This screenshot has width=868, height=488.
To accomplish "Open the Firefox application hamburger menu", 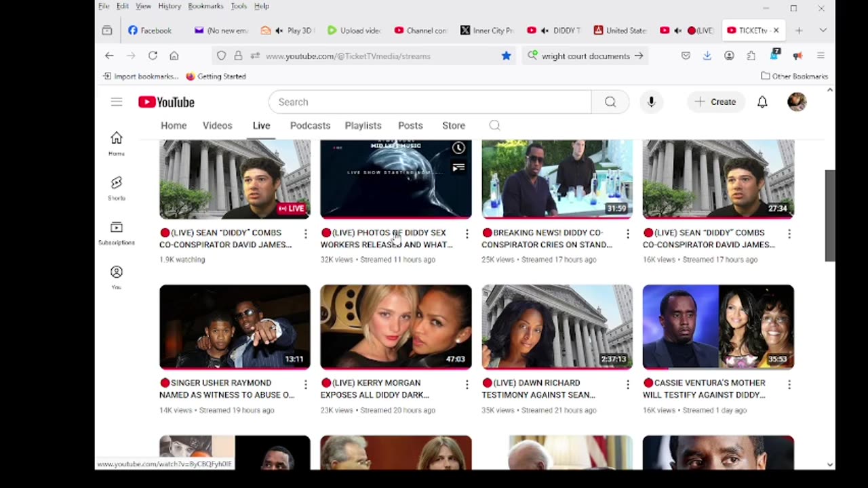I will point(821,56).
